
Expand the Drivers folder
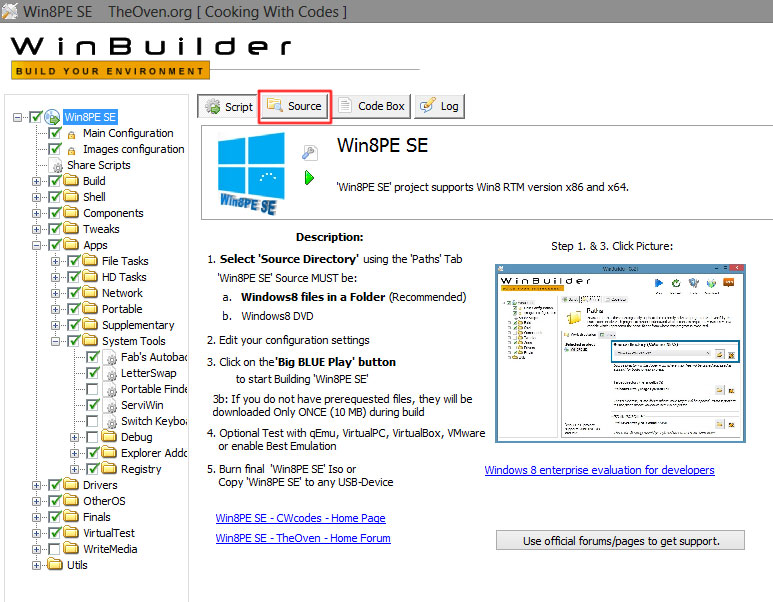click(36, 486)
